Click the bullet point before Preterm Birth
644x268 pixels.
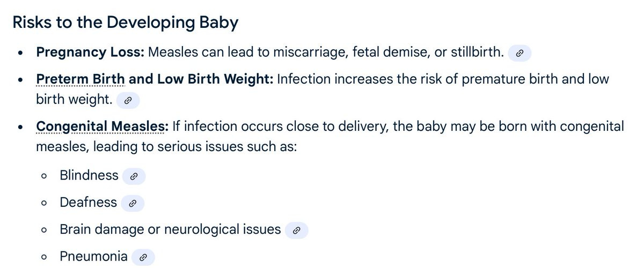[x=20, y=80]
